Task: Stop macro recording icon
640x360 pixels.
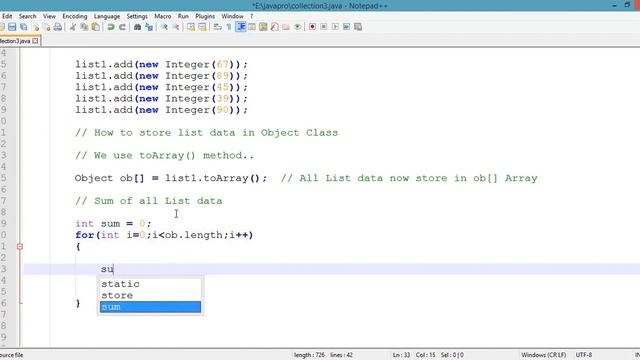Action: click(x=324, y=27)
